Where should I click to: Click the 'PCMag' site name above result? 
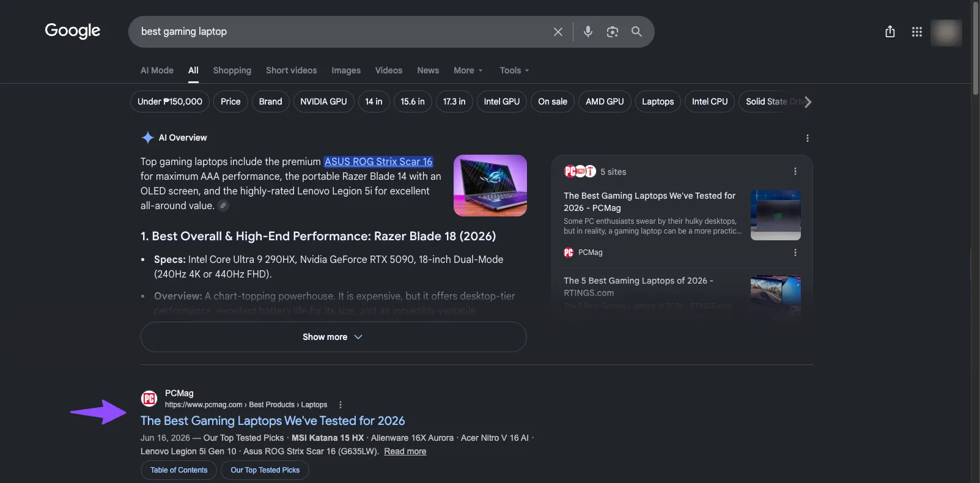tap(179, 393)
